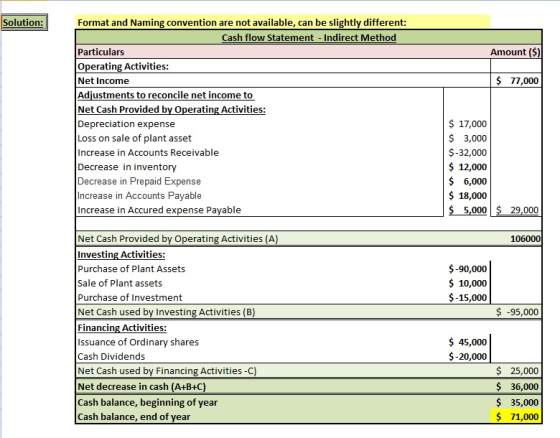Select Net Cash Provided by Operating Activities: heading
Screen dimensions: 560x438
172,109
